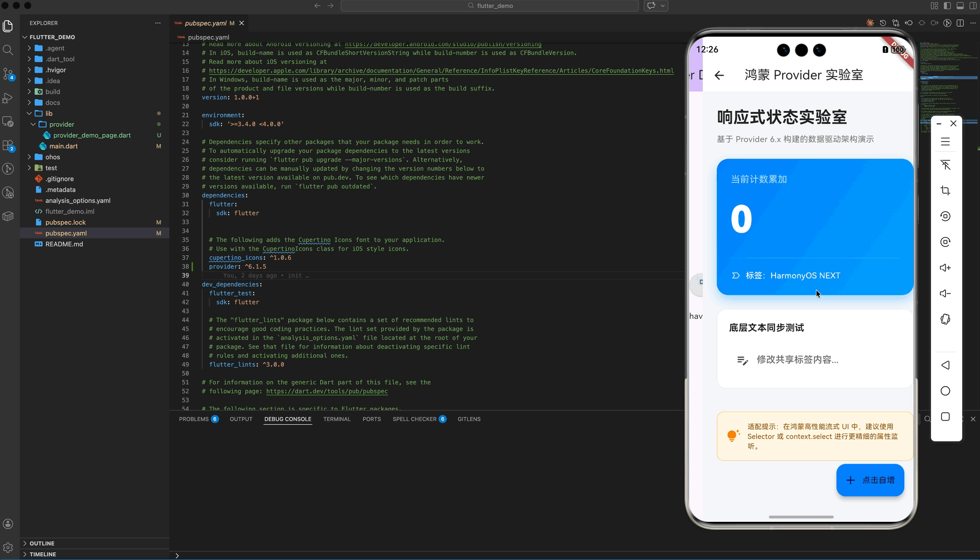Click the split editor right icon
Image resolution: width=980 pixels, height=560 pixels.
tap(960, 23)
